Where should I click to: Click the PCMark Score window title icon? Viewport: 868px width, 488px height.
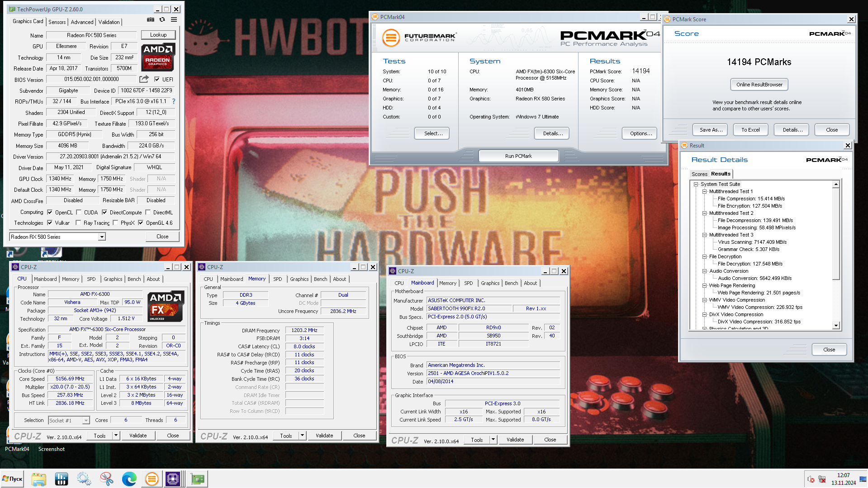667,19
